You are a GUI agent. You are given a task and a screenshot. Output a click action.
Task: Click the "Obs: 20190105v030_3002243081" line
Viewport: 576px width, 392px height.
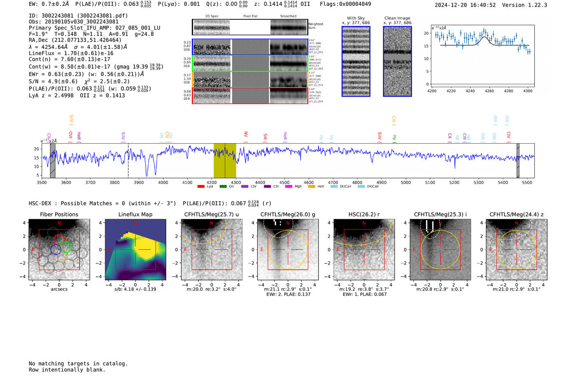74,22
